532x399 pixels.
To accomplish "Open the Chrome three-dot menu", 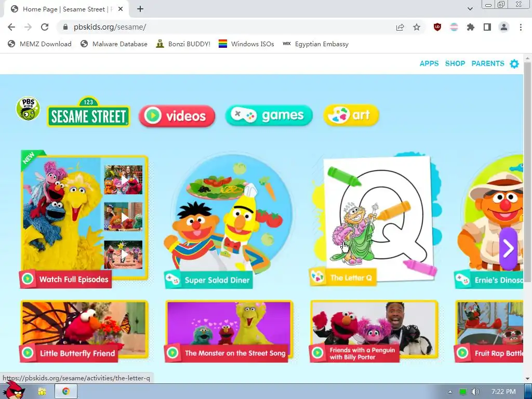I will (x=521, y=27).
